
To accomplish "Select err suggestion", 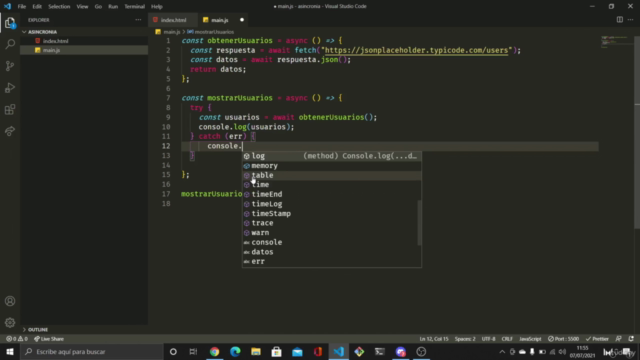I will (331, 262).
